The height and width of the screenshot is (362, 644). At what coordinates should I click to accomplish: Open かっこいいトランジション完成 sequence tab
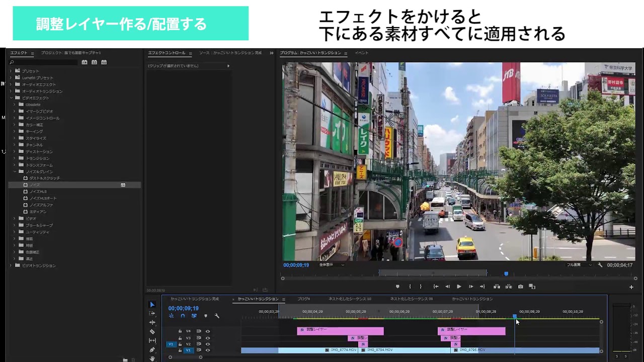pos(195,299)
